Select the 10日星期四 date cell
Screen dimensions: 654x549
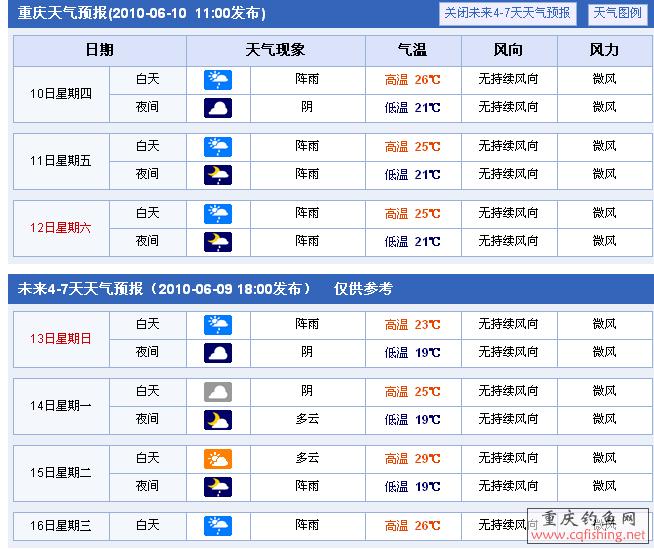point(61,94)
